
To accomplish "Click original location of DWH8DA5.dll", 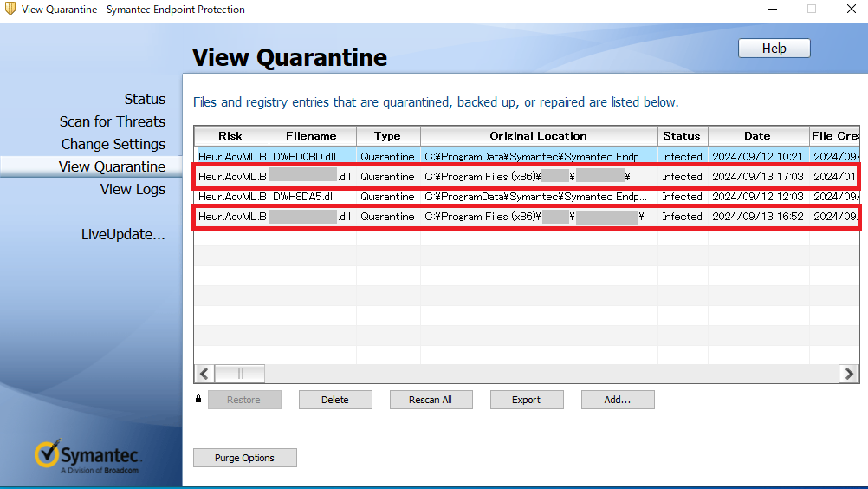I will click(536, 197).
